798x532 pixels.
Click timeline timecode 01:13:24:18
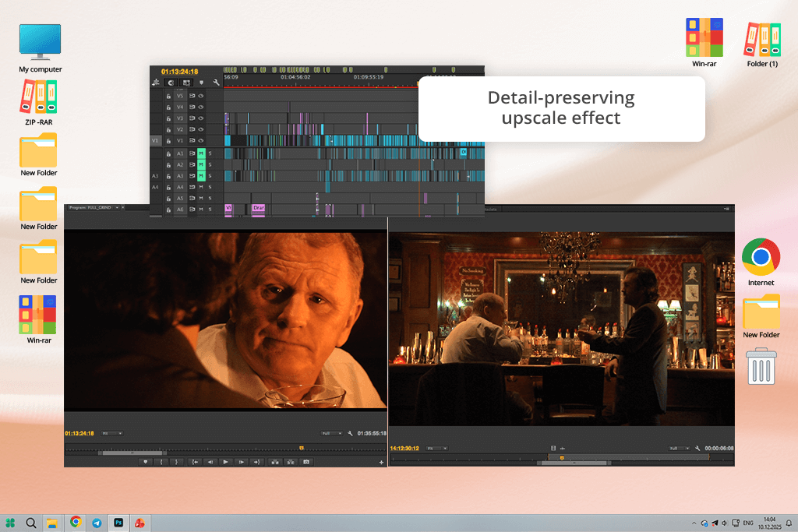coord(180,72)
